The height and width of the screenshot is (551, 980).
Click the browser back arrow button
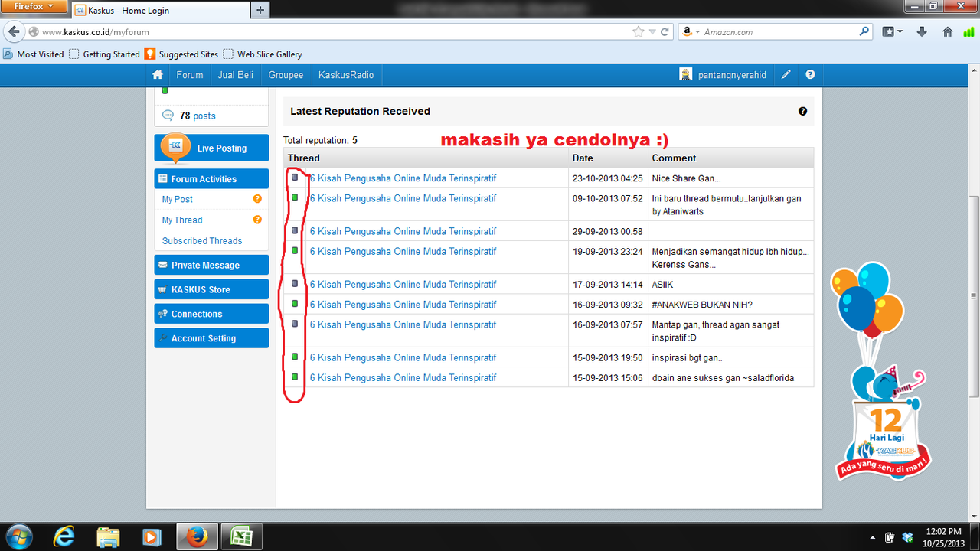point(14,32)
